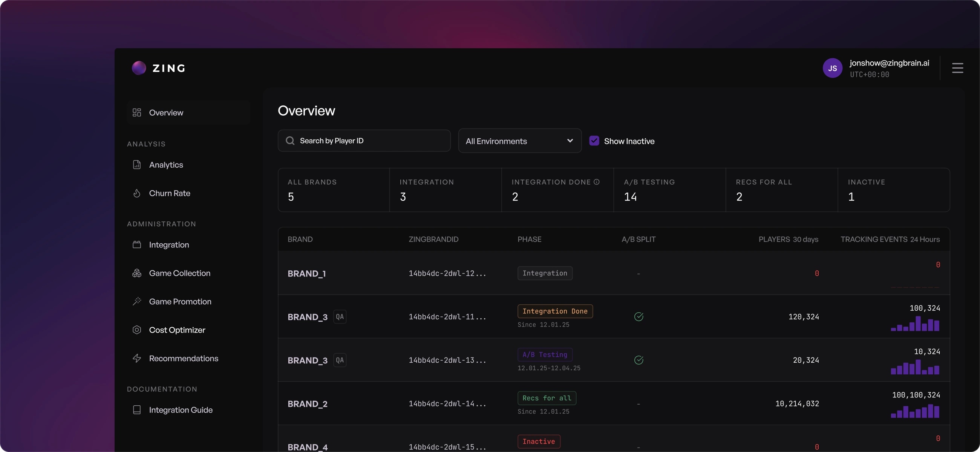Click the jonshow@zingbrain.ai account email
This screenshot has width=980, height=452.
click(889, 63)
